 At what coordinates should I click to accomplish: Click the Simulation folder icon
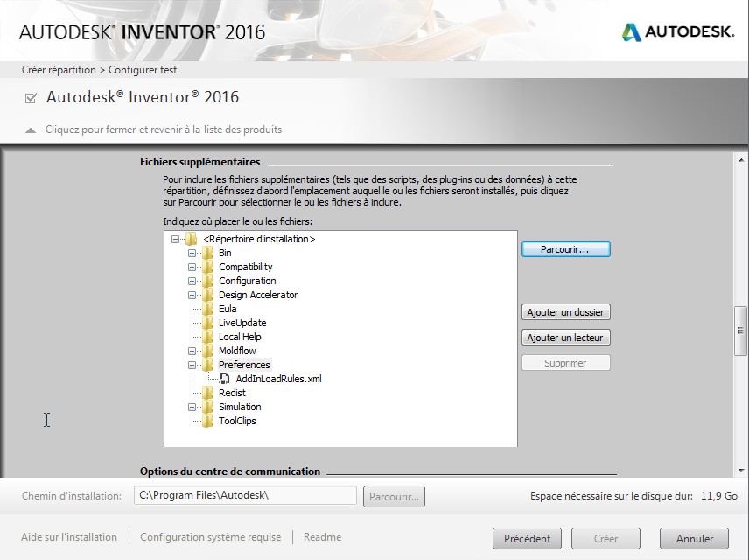click(x=207, y=407)
